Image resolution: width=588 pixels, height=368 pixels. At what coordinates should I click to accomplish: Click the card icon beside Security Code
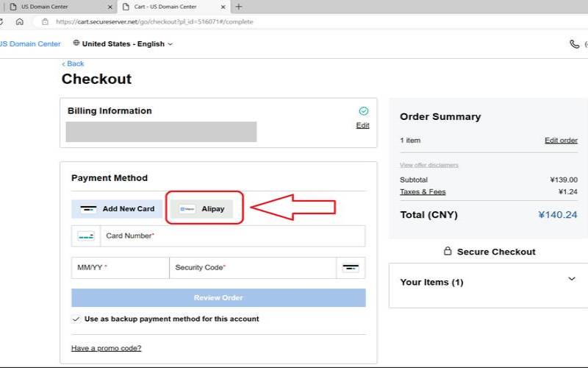coord(351,268)
